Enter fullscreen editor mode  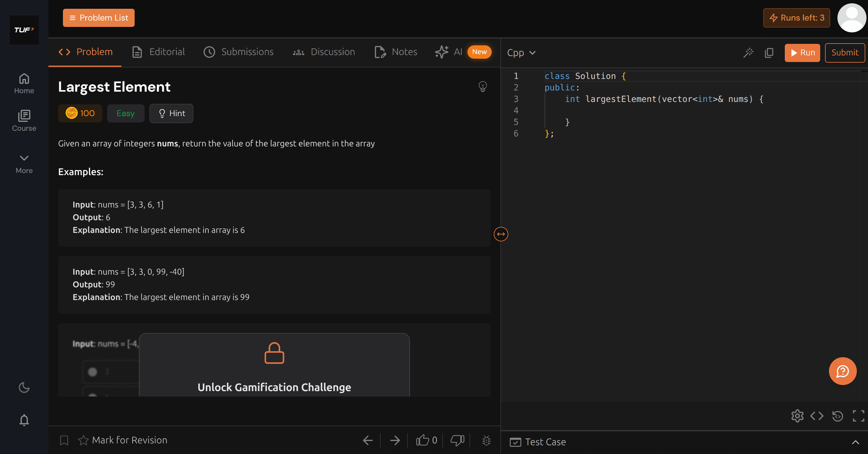858,416
